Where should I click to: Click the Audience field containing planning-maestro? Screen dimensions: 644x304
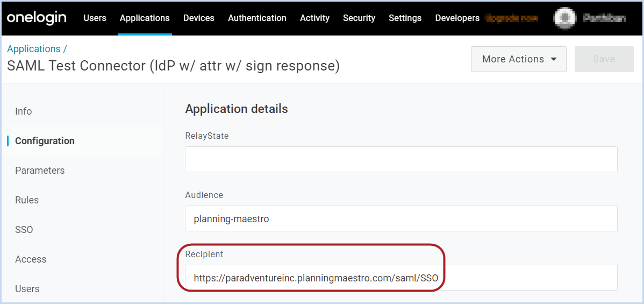401,218
